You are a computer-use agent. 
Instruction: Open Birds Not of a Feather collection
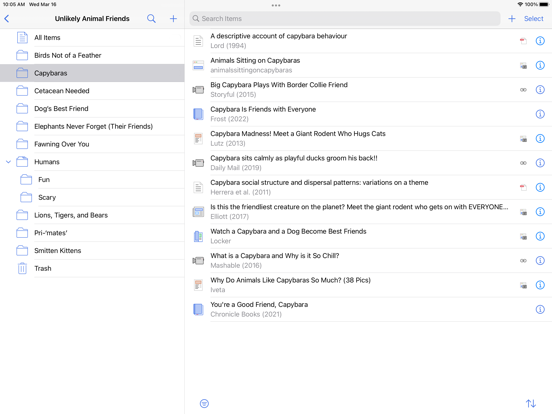(x=92, y=55)
